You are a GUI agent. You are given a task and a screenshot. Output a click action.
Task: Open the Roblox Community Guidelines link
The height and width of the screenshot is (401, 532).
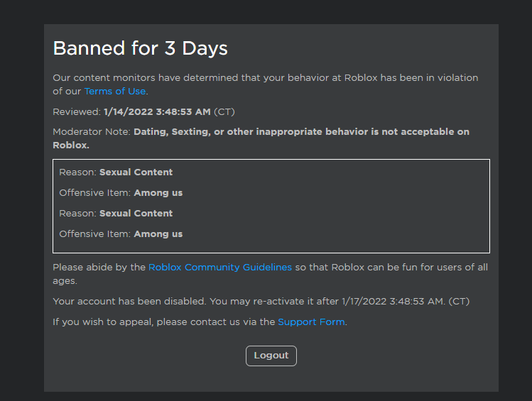click(x=220, y=268)
